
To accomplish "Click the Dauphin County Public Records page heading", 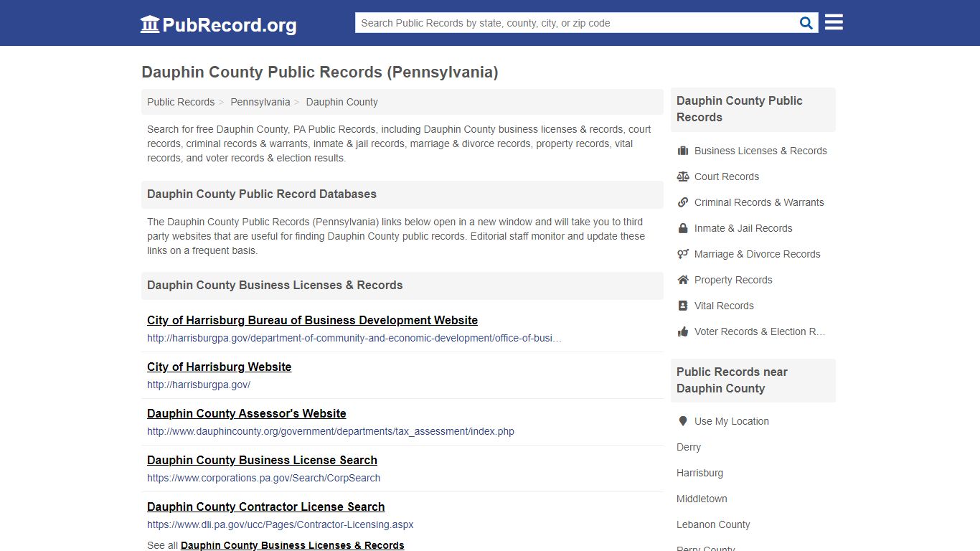I will [x=320, y=72].
